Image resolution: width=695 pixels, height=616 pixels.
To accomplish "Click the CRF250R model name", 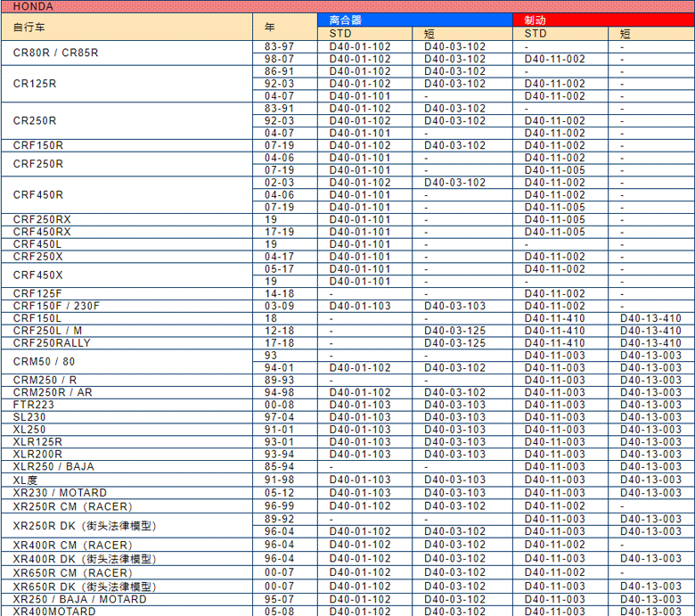I will pyautogui.click(x=38, y=164).
